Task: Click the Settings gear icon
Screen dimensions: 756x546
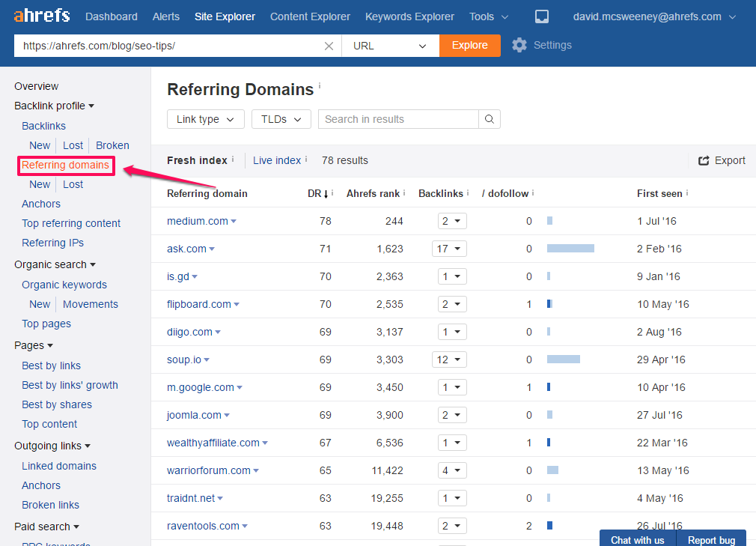Action: [x=519, y=46]
